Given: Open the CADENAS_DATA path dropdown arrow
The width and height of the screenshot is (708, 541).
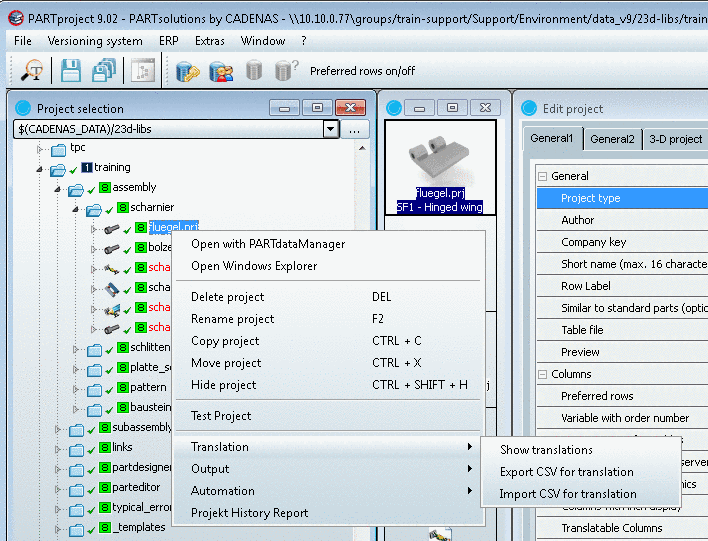Looking at the screenshot, I should click(331, 129).
